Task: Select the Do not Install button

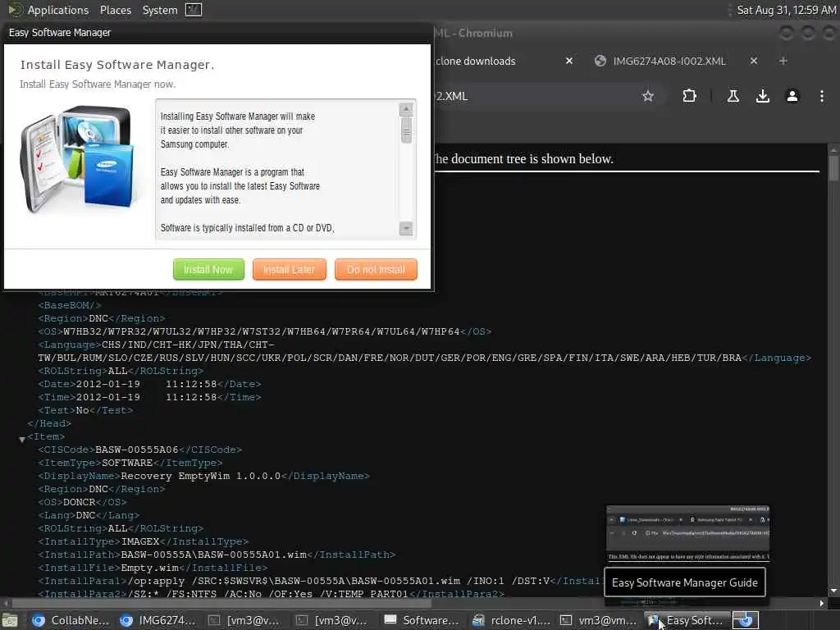Action: [x=376, y=269]
